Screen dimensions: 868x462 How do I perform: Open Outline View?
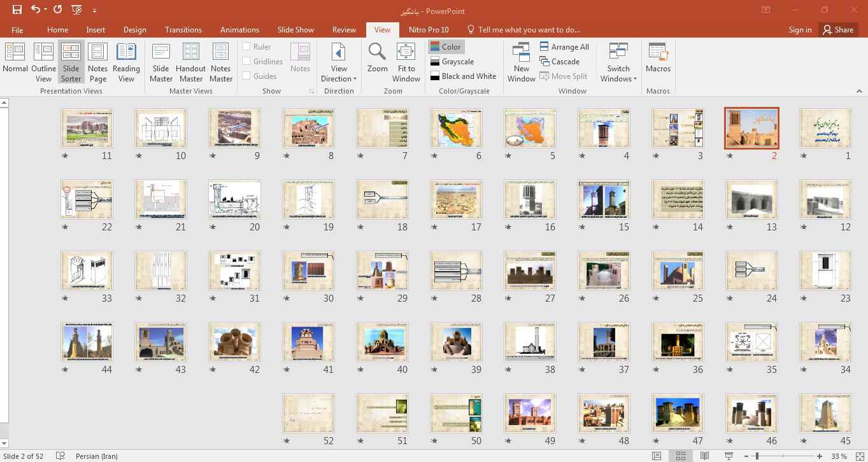point(43,62)
